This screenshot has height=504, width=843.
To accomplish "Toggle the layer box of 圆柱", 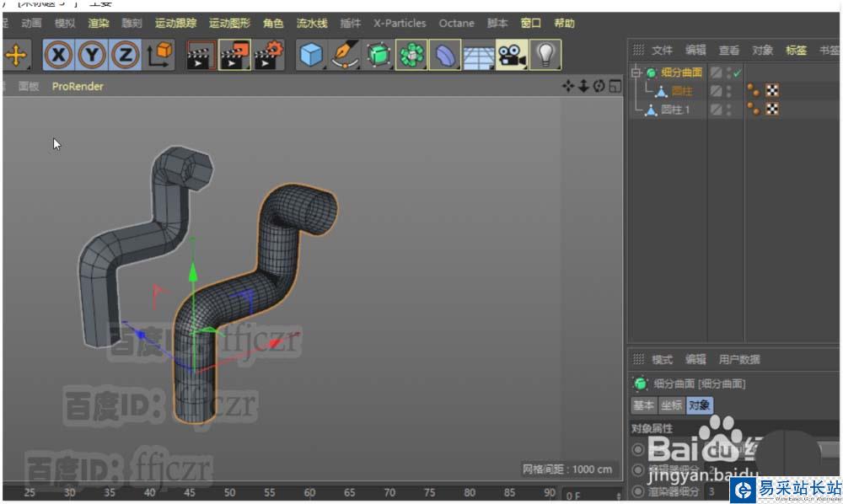I will click(x=716, y=91).
